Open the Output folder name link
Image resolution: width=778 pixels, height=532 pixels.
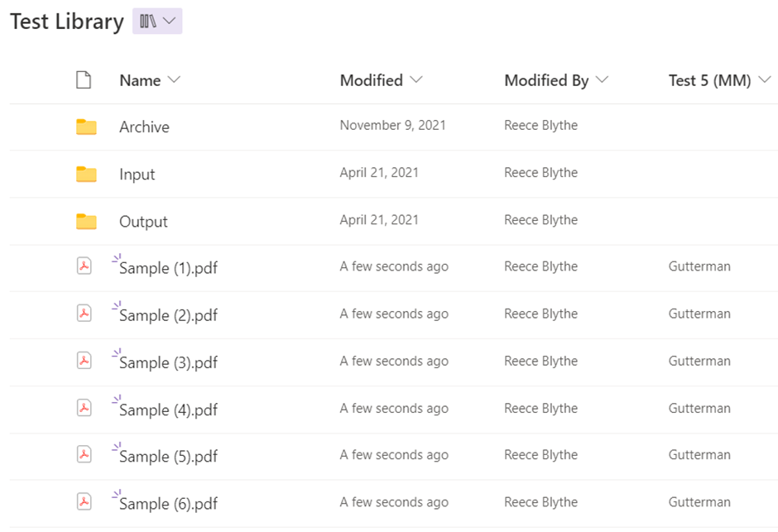coord(143,221)
